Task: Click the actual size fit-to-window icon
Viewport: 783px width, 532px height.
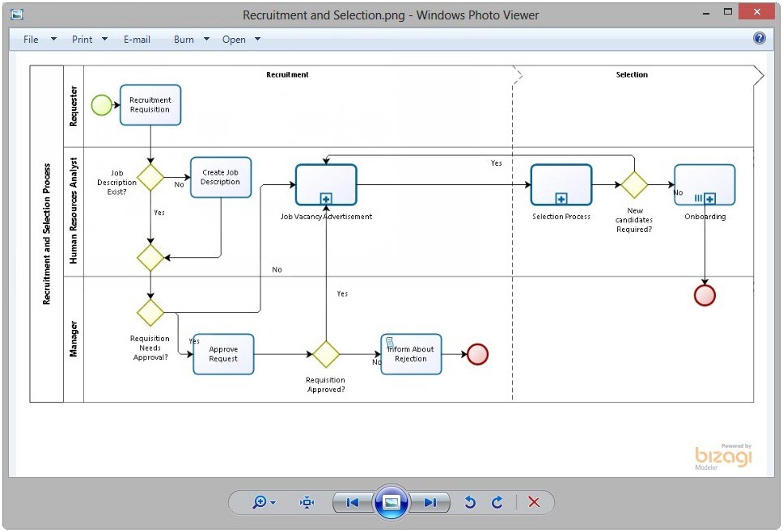Action: (x=307, y=502)
